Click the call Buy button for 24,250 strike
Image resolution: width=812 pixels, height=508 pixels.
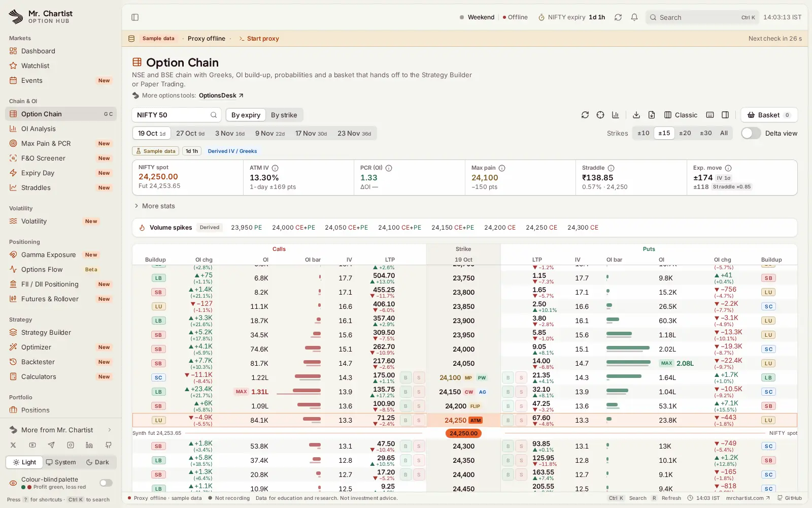click(405, 420)
